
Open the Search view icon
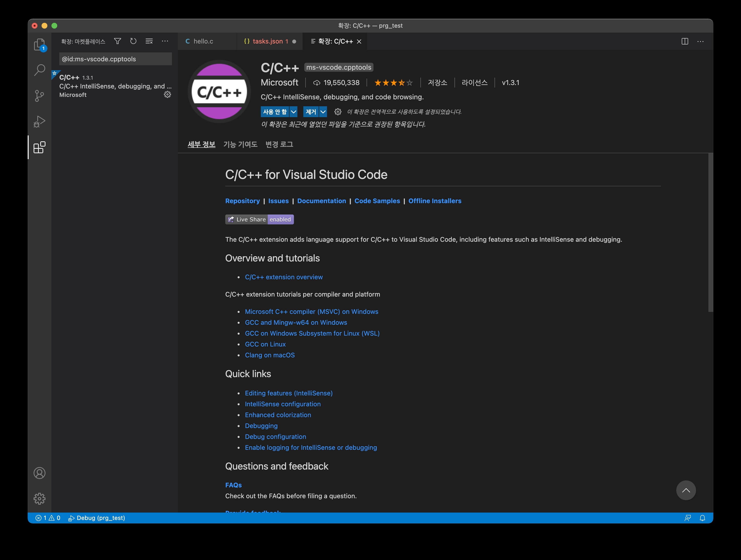click(39, 70)
